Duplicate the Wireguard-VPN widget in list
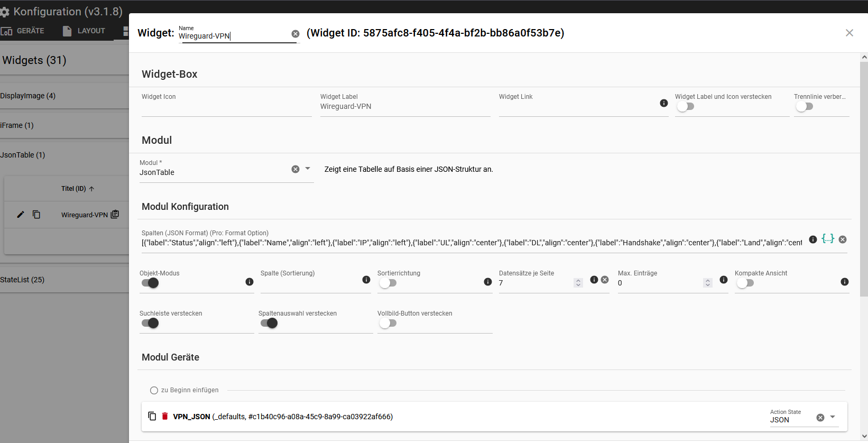The width and height of the screenshot is (868, 443). tap(36, 215)
